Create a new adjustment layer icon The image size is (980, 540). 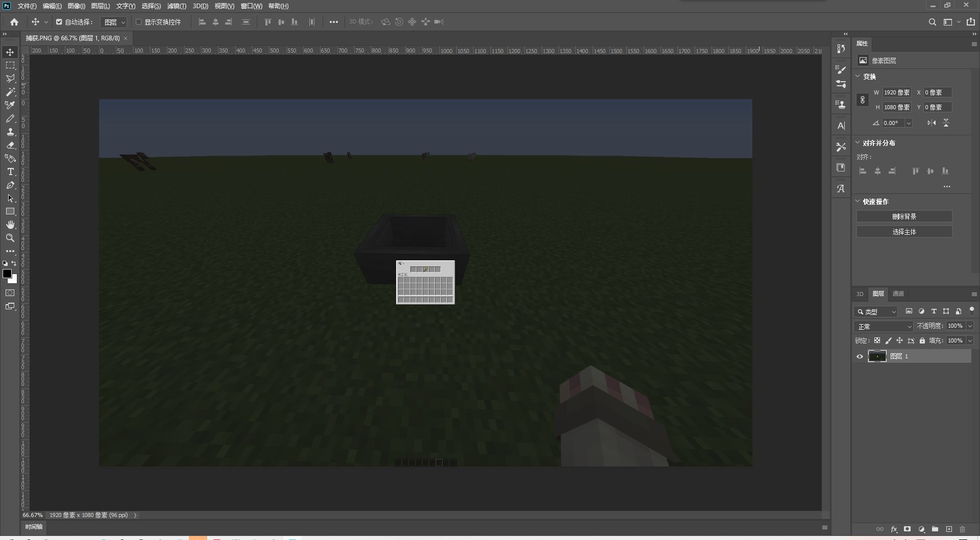[x=921, y=529]
